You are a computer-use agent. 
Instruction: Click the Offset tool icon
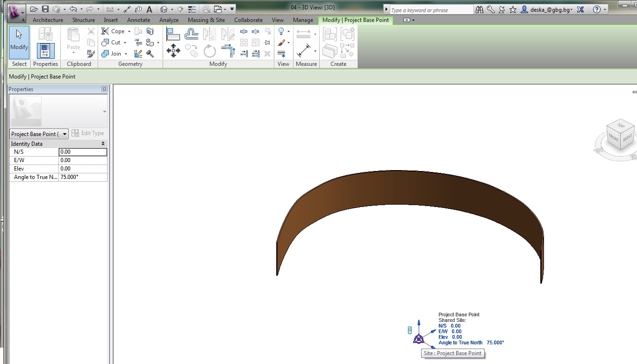coord(192,34)
